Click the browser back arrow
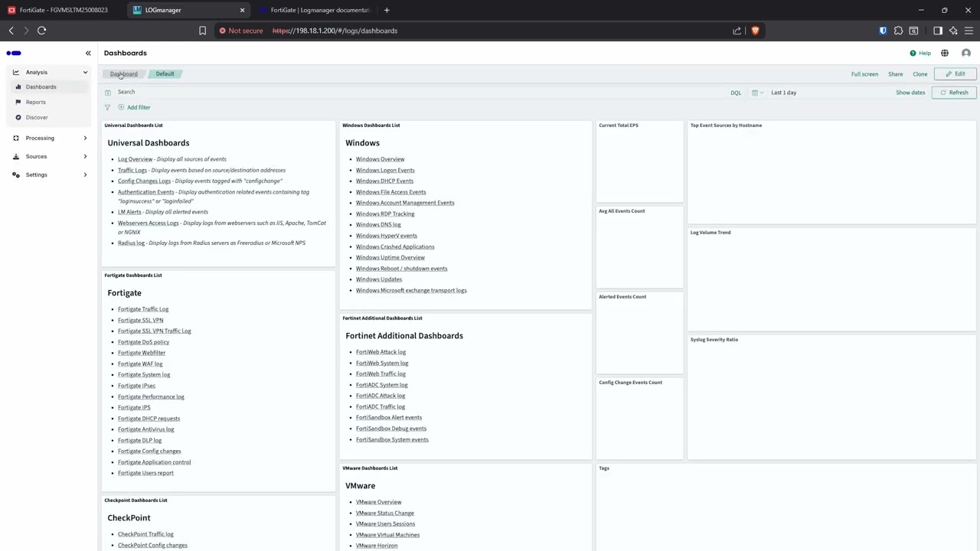 tap(11, 31)
